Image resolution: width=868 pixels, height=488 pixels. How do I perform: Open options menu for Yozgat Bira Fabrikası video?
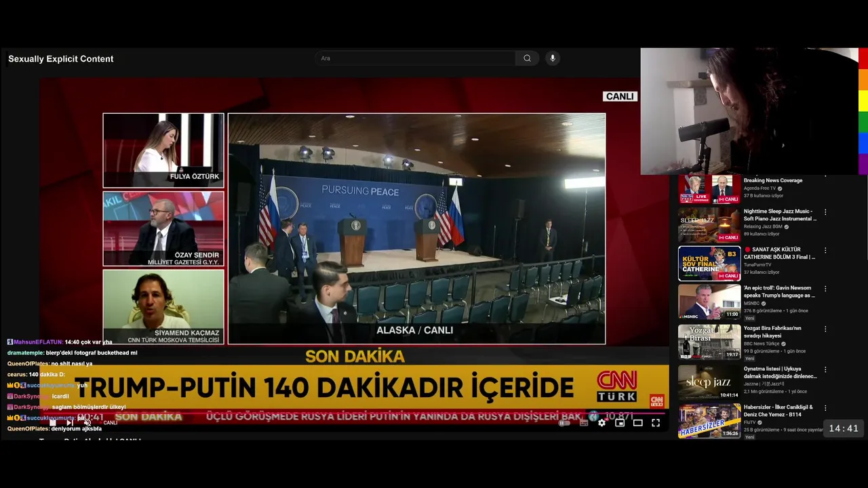(x=825, y=329)
